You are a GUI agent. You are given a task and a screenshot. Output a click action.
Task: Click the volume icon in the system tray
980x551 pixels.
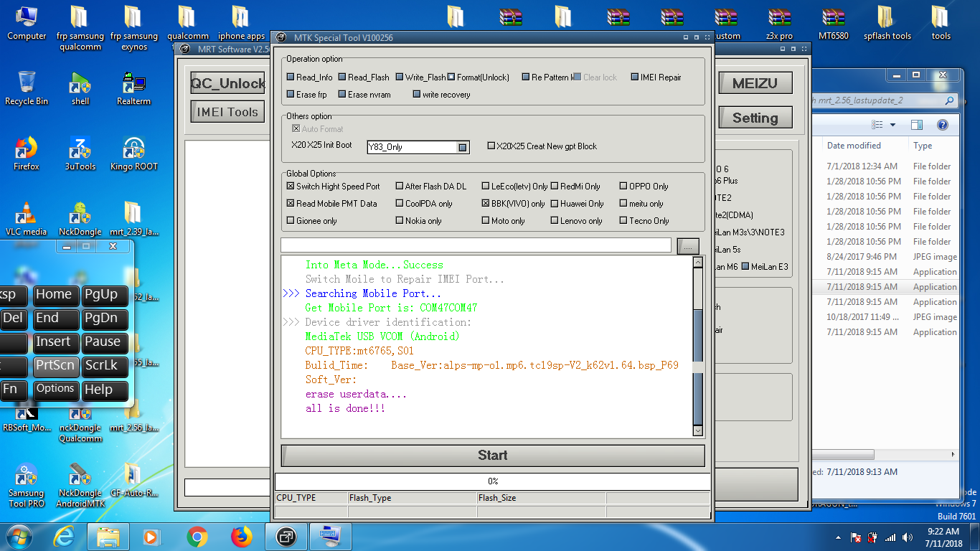point(908,537)
